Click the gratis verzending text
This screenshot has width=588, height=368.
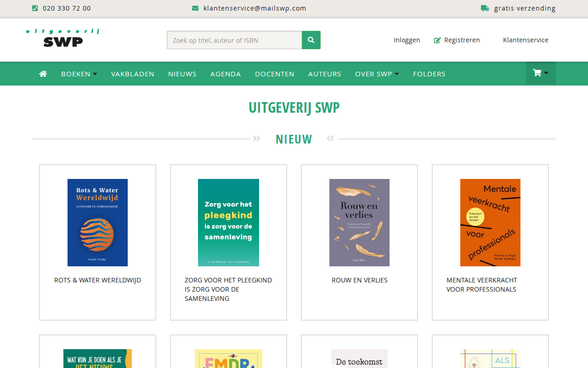pos(525,8)
